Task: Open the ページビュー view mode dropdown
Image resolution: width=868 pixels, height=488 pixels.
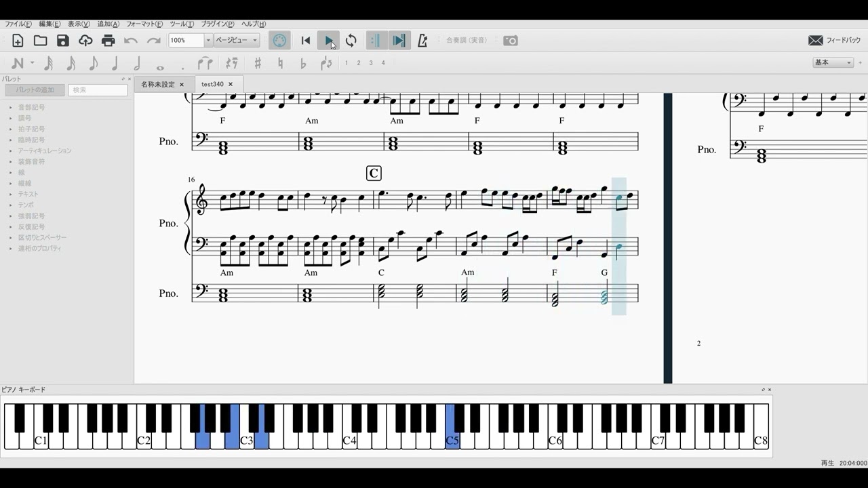Action: pyautogui.click(x=237, y=41)
